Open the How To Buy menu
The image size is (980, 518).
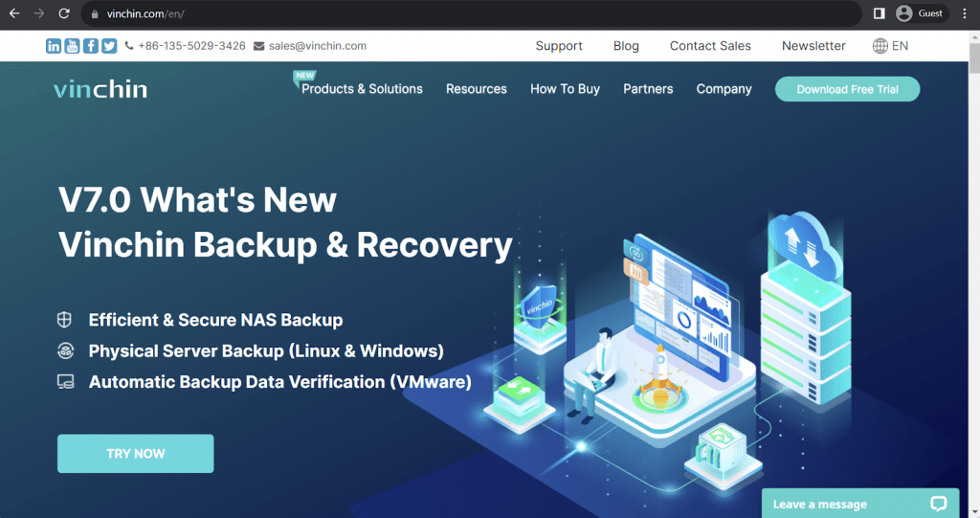click(565, 89)
